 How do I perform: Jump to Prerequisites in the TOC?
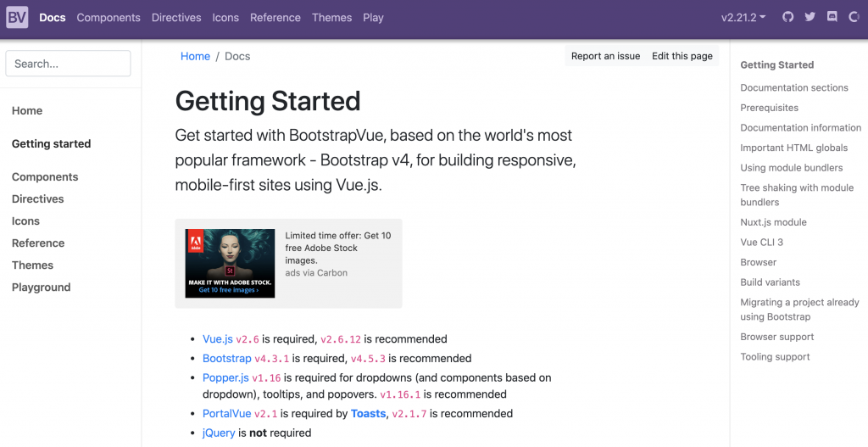pyautogui.click(x=769, y=108)
